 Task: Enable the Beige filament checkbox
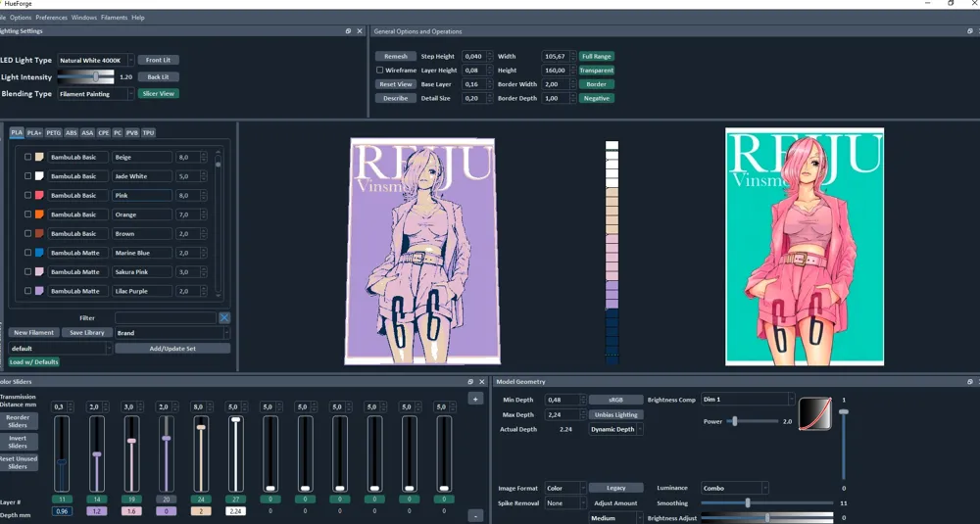[x=27, y=158]
